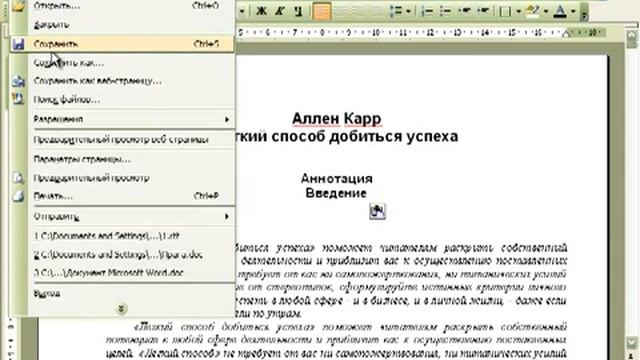Choose Предварительный просмотр веб-страницы

tap(122, 140)
